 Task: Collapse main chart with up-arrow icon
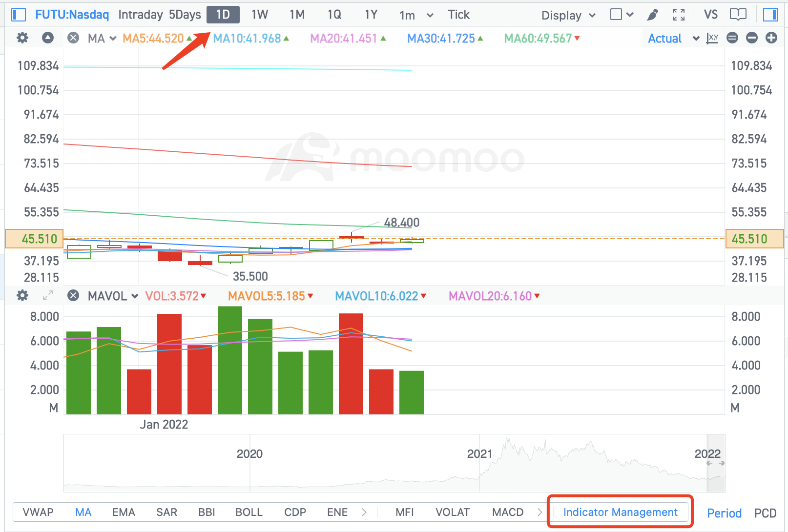pos(48,38)
